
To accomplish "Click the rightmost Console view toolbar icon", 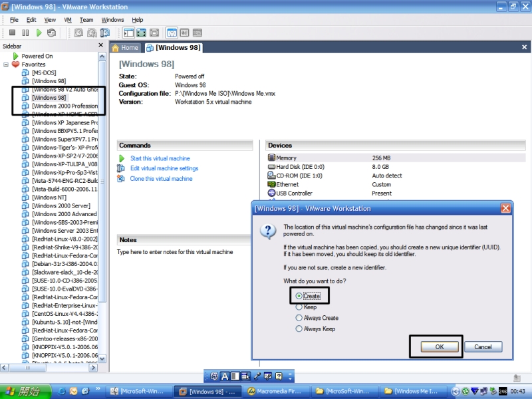I will pos(197,33).
